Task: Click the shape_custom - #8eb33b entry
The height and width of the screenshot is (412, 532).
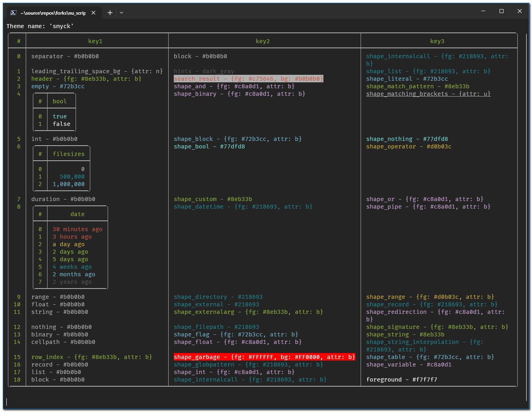Action: click(x=213, y=199)
